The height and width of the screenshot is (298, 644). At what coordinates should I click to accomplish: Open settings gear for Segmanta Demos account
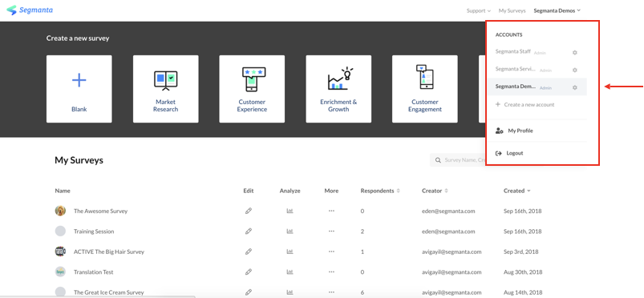pyautogui.click(x=574, y=87)
